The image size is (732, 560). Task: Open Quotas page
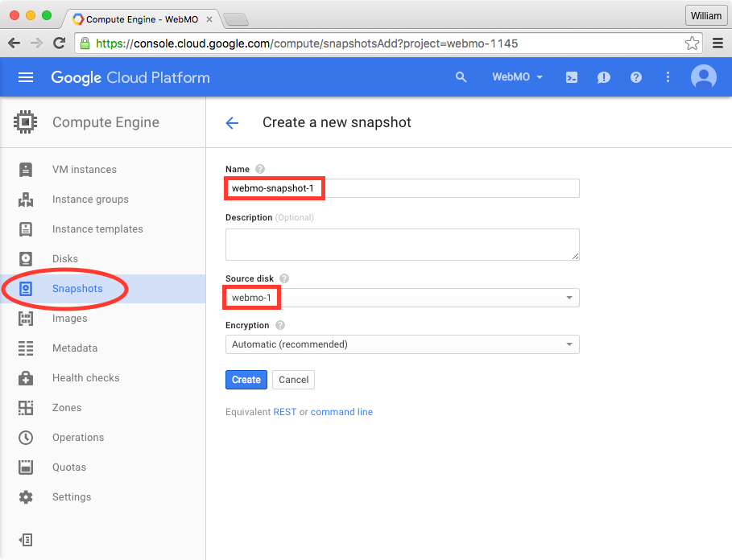click(69, 467)
